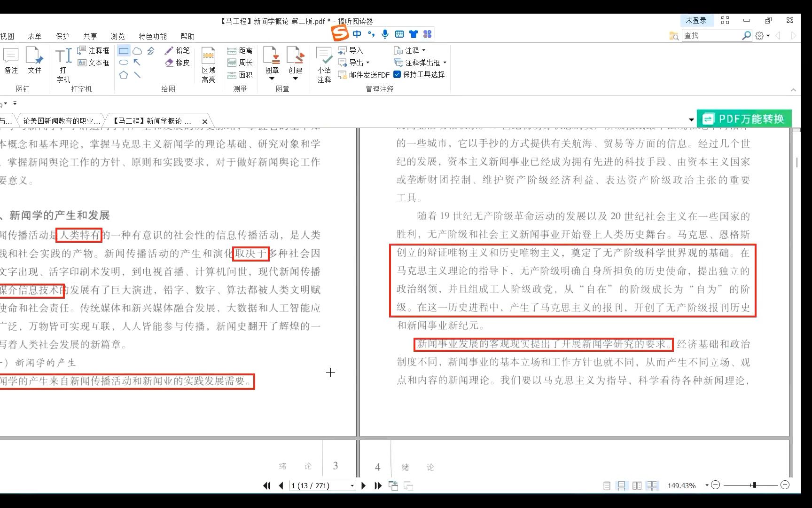
Task: Select the Arrow drawing tool
Action: 137,63
